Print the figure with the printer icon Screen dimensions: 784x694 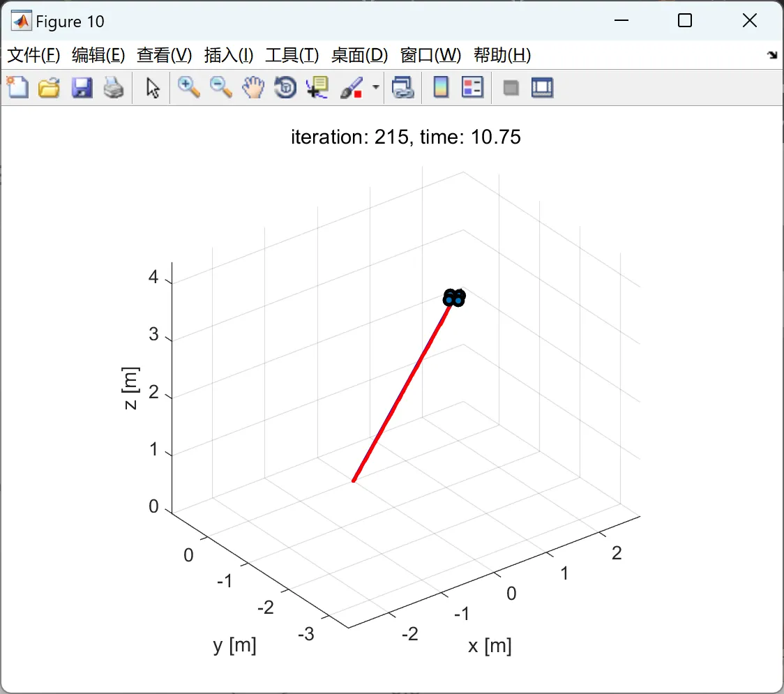[114, 87]
